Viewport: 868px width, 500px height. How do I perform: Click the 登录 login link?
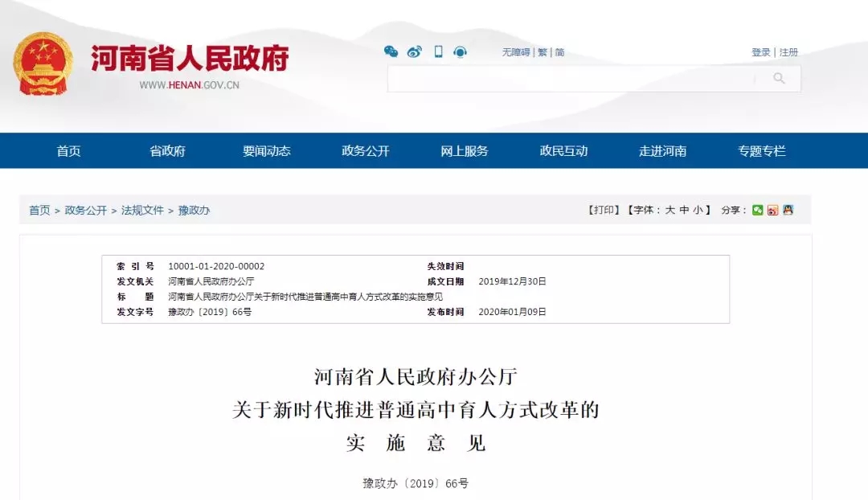pyautogui.click(x=760, y=52)
